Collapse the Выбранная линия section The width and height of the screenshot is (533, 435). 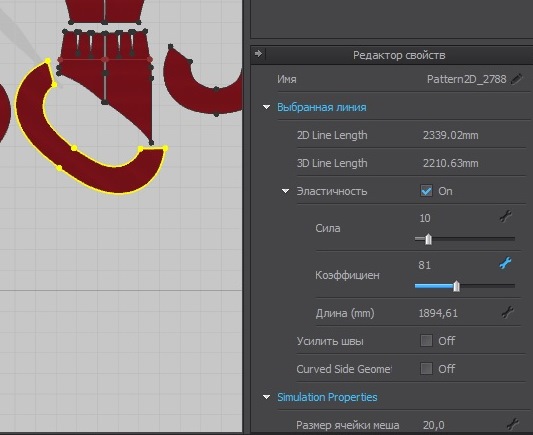(x=266, y=107)
